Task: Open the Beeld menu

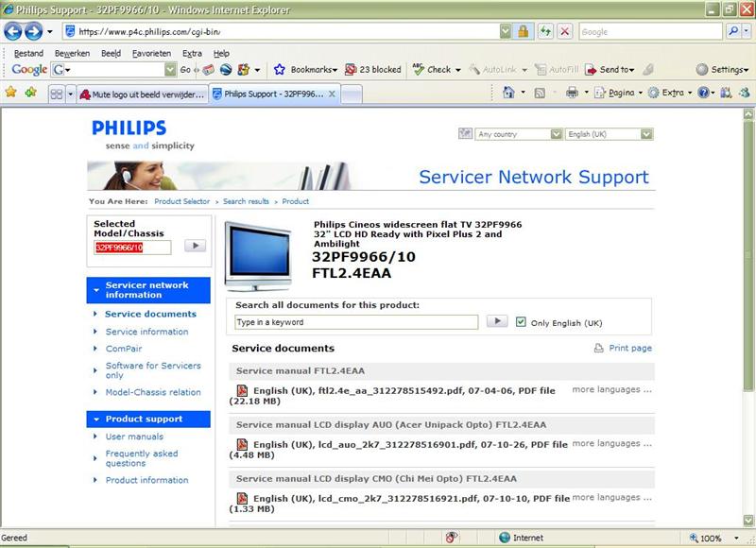Action: tap(111, 53)
